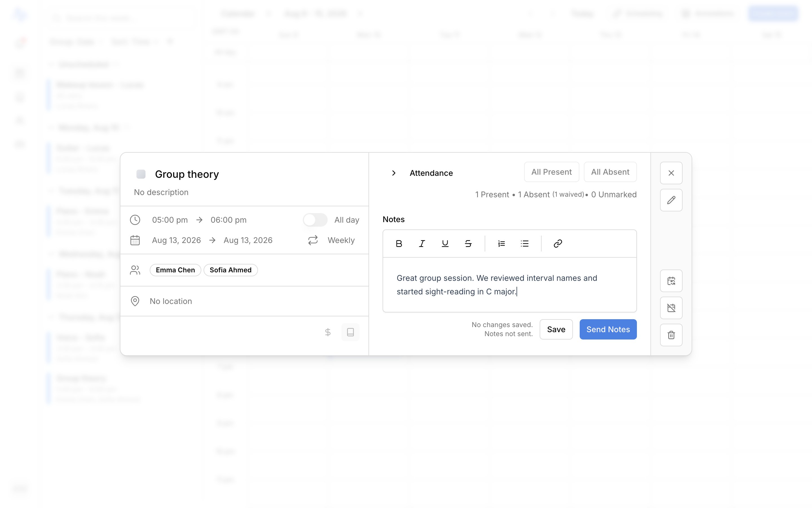
Task: Click the repeat recurrence icon
Action: pyautogui.click(x=313, y=240)
